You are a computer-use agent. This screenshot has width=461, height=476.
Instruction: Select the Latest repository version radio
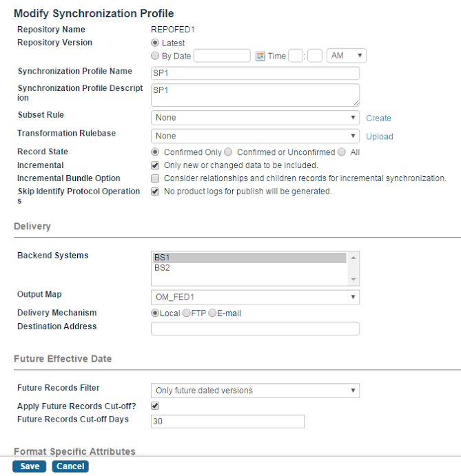click(155, 43)
